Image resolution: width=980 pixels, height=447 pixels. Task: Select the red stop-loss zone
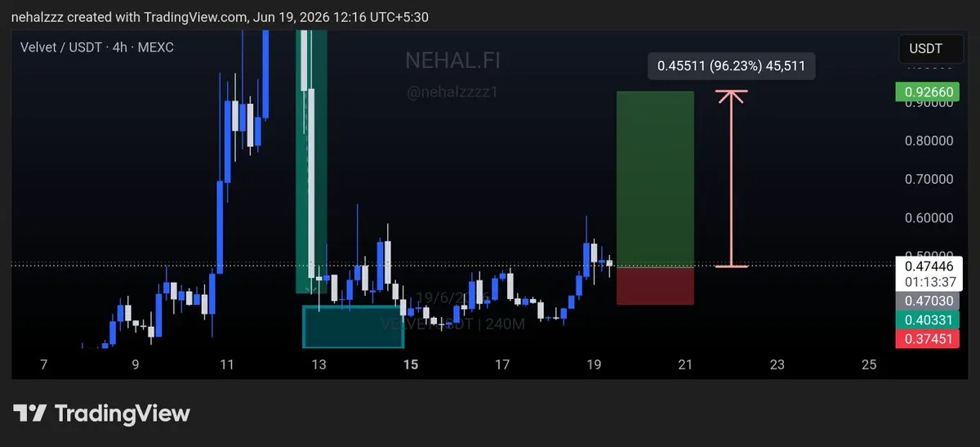[655, 286]
